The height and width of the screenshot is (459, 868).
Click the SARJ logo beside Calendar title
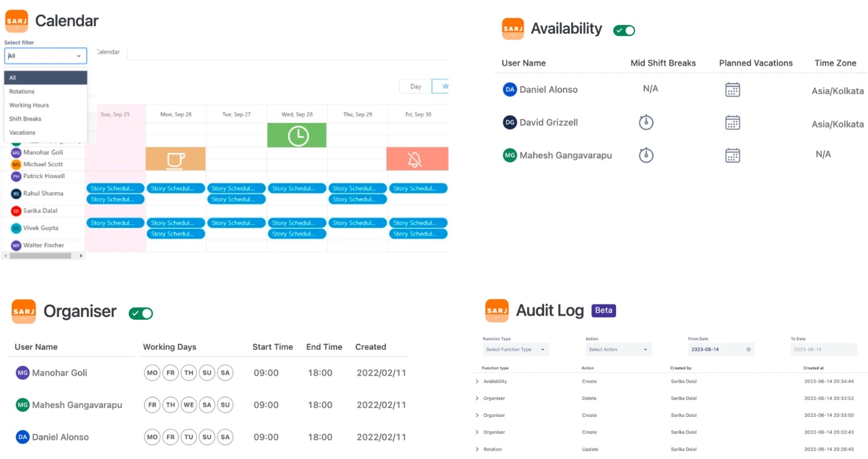17,21
